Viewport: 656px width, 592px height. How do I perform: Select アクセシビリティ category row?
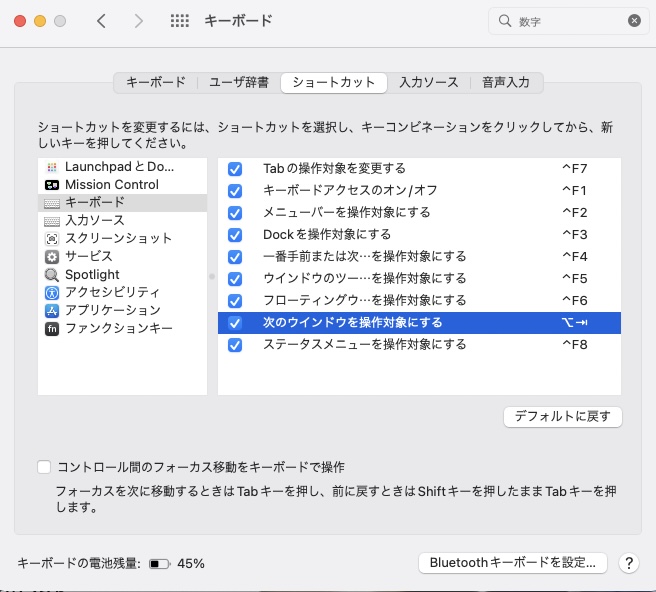[122, 293]
